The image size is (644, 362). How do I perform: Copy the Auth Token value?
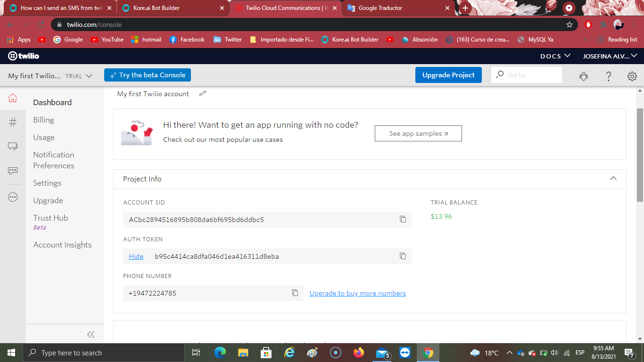[403, 256]
